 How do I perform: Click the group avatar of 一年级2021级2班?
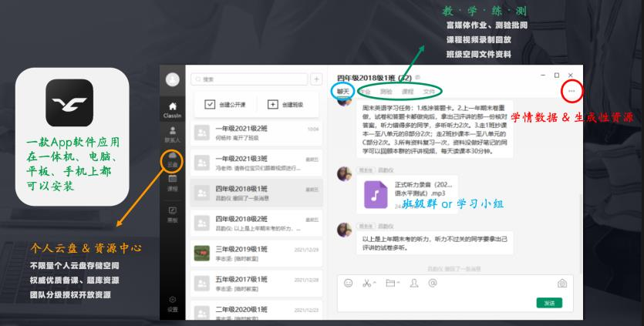(201, 133)
